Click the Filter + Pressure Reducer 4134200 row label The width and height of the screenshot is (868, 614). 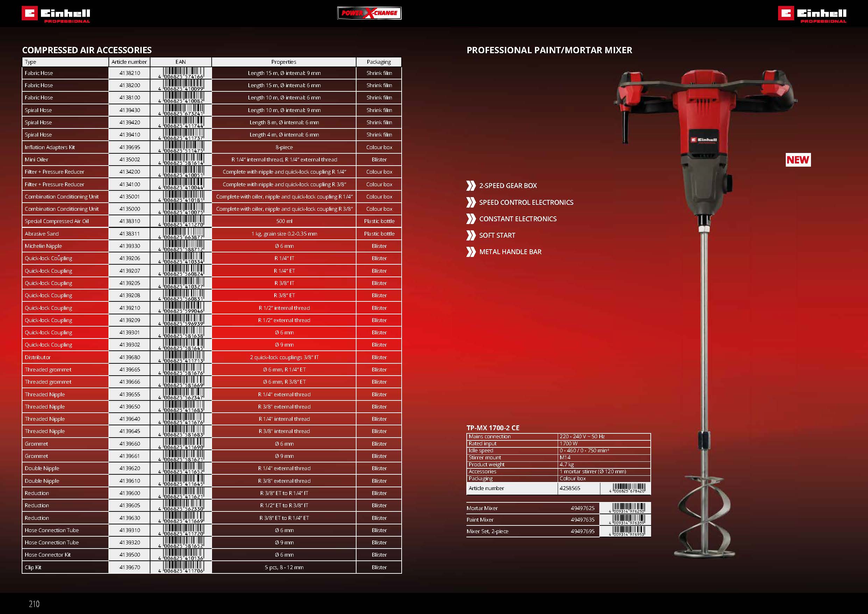coord(55,172)
